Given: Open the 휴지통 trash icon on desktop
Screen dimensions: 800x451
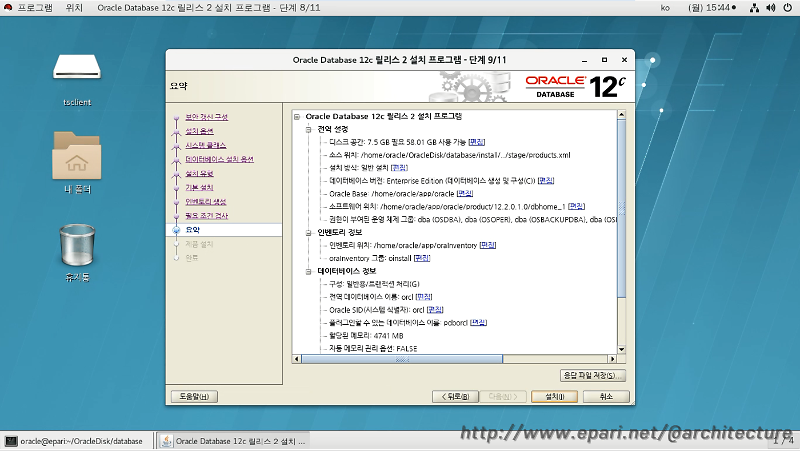Looking at the screenshot, I should [77, 245].
